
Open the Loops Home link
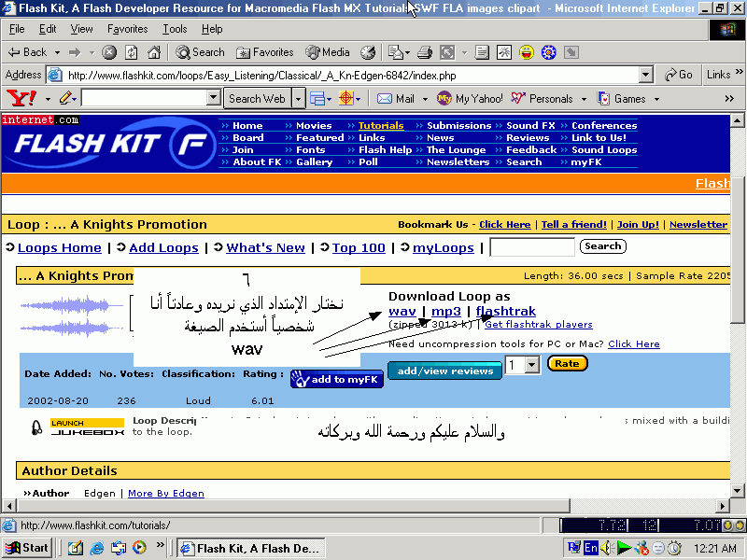(60, 247)
